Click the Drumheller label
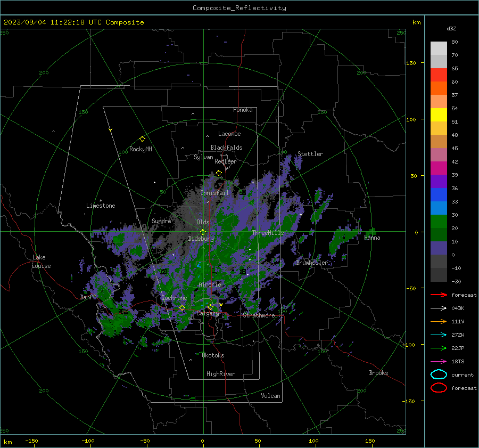479x448 pixels. pyautogui.click(x=311, y=263)
